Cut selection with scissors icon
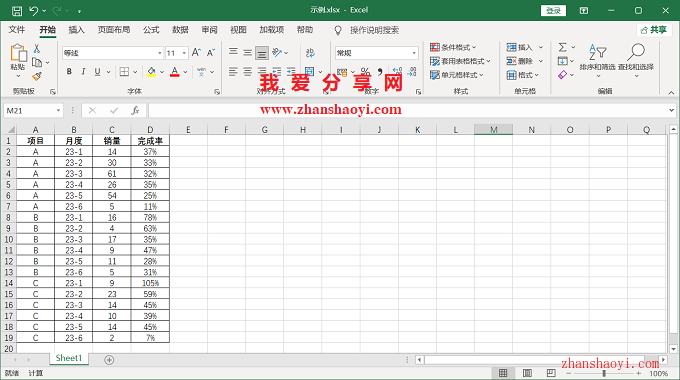Image resolution: width=680 pixels, height=380 pixels. click(37, 49)
